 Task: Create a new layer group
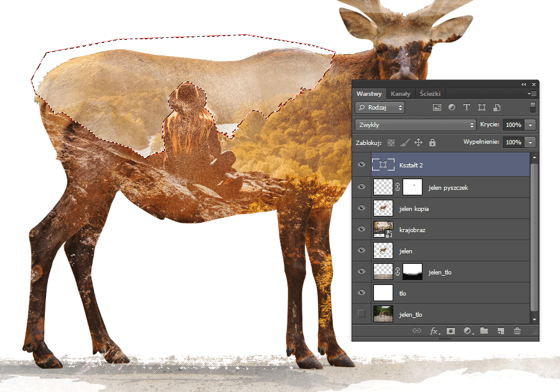484,330
